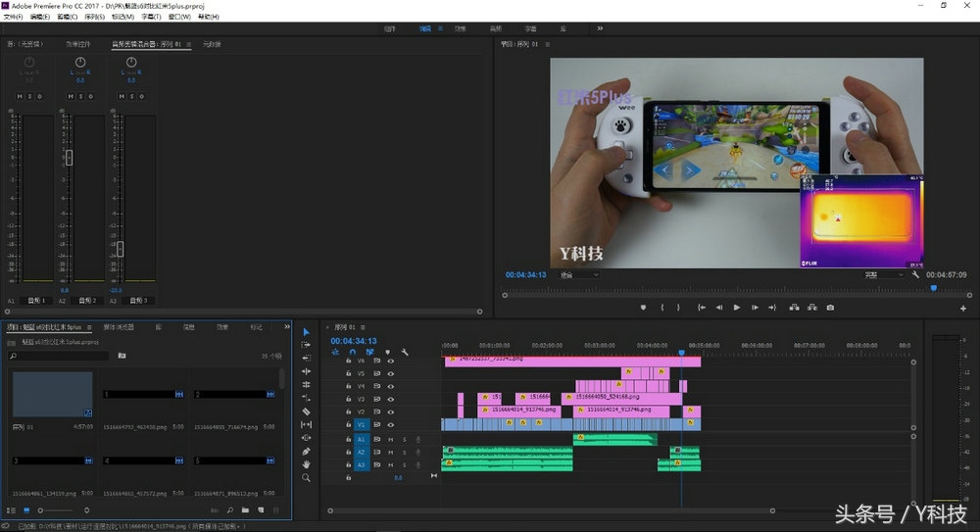Select the Track Select Forward tool
Screen dimensions: 980x532
point(306,345)
